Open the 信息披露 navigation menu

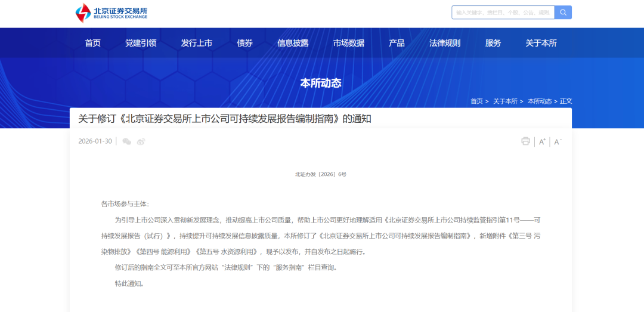point(293,43)
